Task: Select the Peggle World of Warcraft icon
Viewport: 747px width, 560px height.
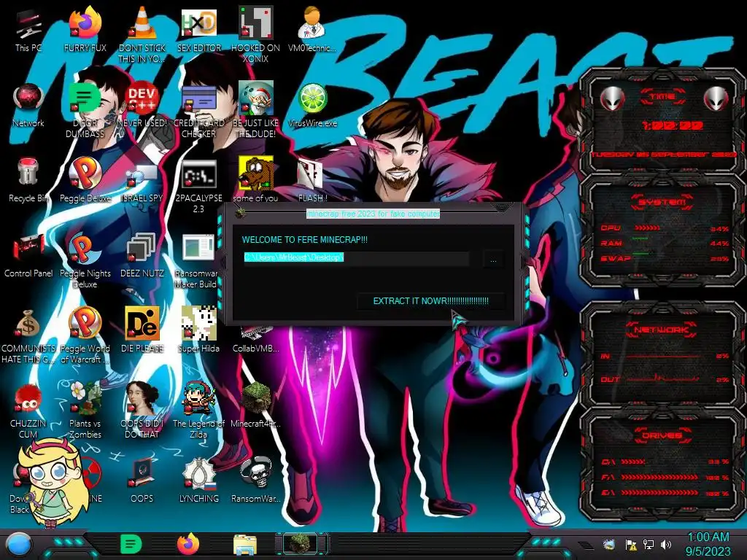Action: 85,335
